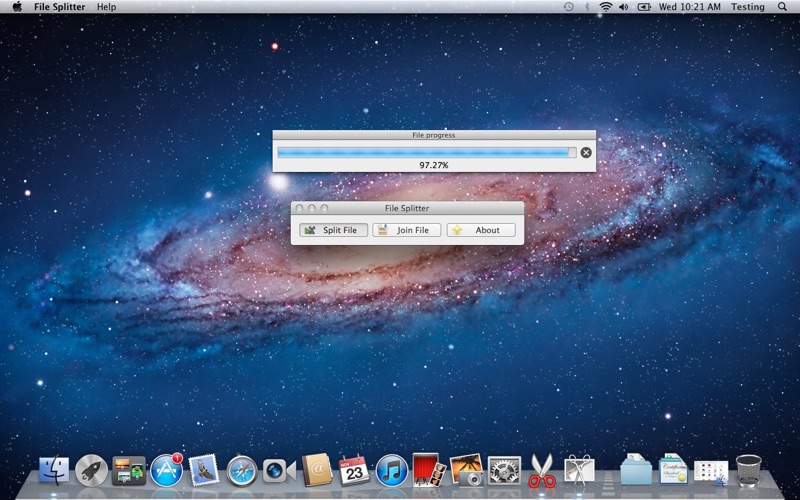Click the Join File button
800x500 pixels.
(407, 230)
